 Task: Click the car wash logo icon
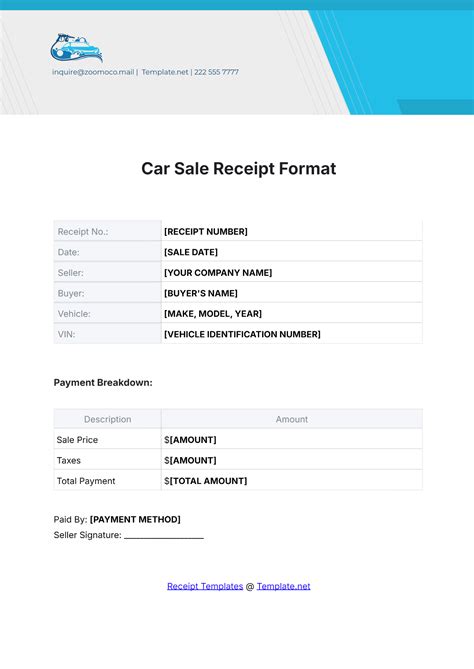point(76,48)
